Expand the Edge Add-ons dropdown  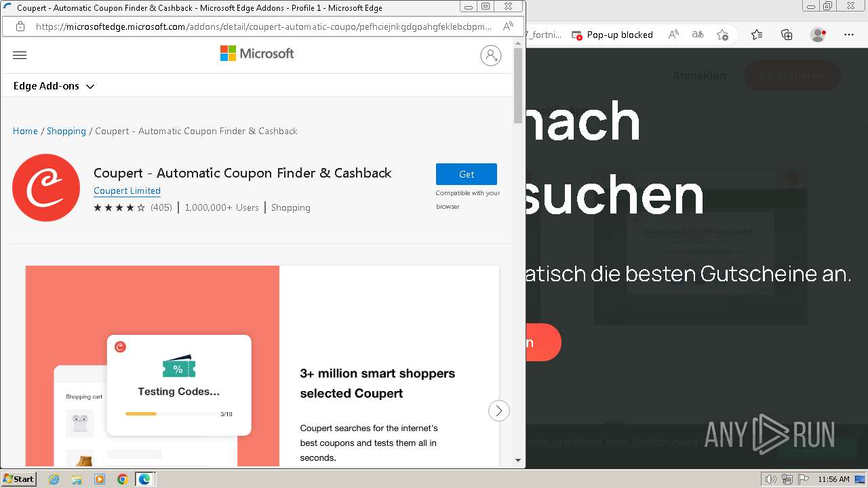54,86
